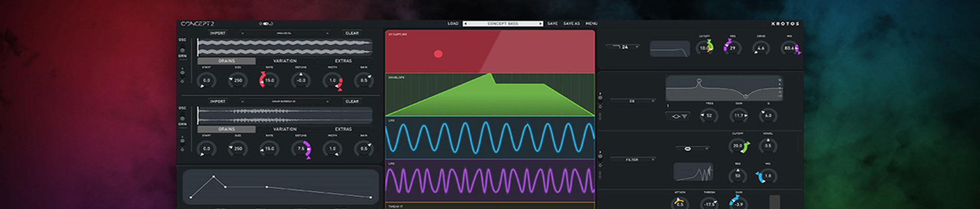Open the EQ effect type dropdown
The width and height of the screenshot is (980, 209).
pos(632,101)
